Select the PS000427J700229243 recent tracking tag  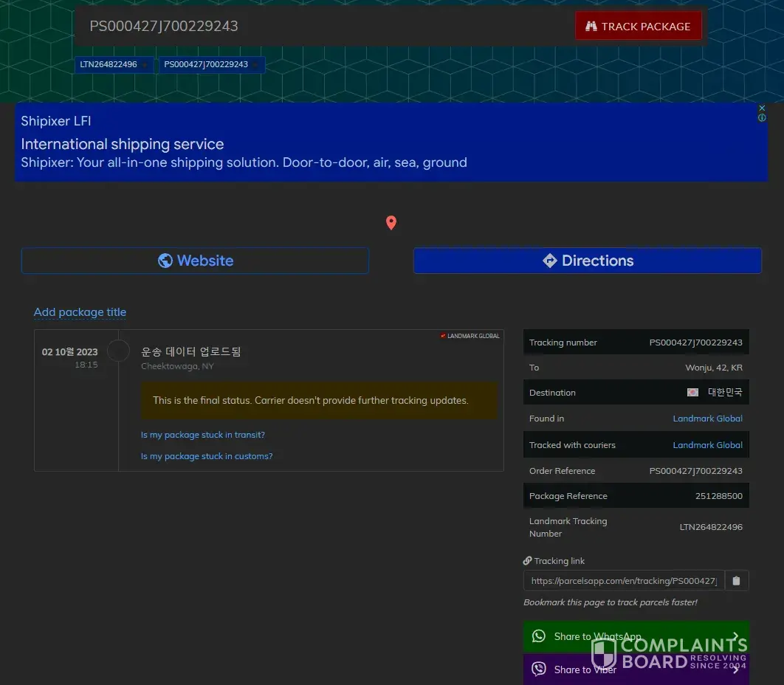[206, 65]
